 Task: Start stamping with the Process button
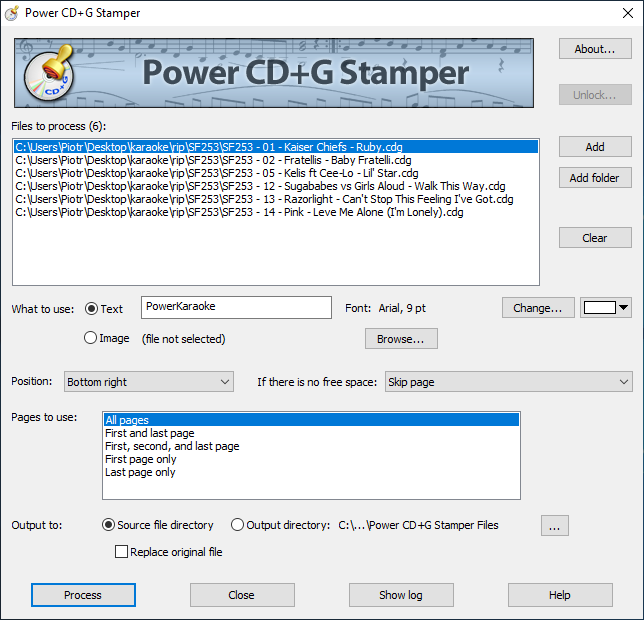[x=83, y=595]
